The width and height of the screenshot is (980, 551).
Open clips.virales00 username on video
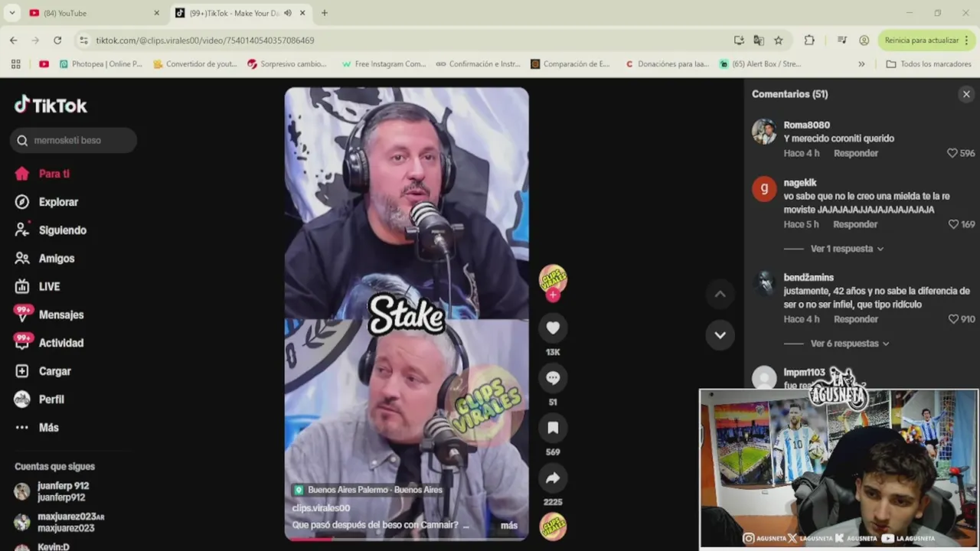[x=321, y=508]
